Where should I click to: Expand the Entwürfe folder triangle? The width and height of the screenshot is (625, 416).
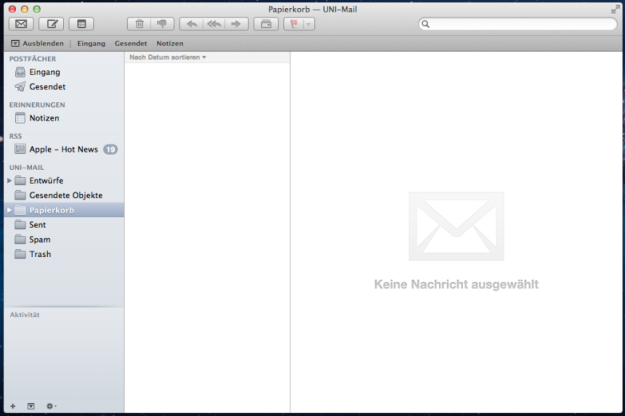point(9,181)
